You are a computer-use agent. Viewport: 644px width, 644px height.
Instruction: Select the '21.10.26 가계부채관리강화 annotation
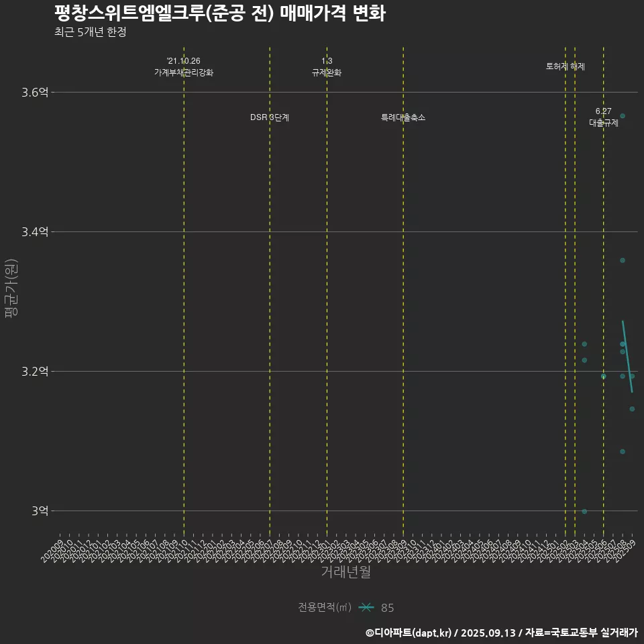pyautogui.click(x=184, y=67)
